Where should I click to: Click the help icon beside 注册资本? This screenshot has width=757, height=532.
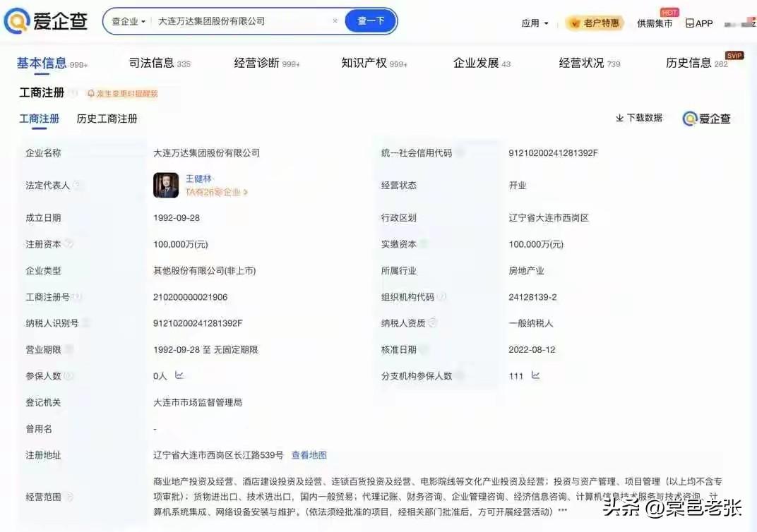(x=68, y=244)
